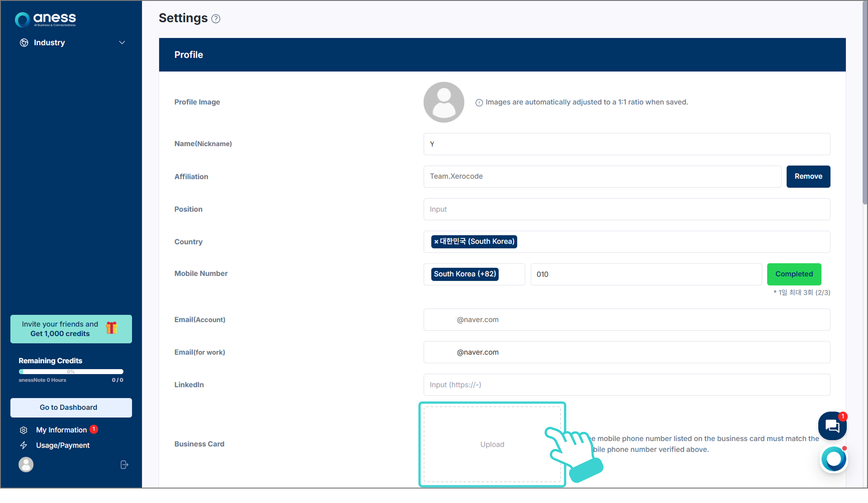Open the chat messages bubble icon

832,426
